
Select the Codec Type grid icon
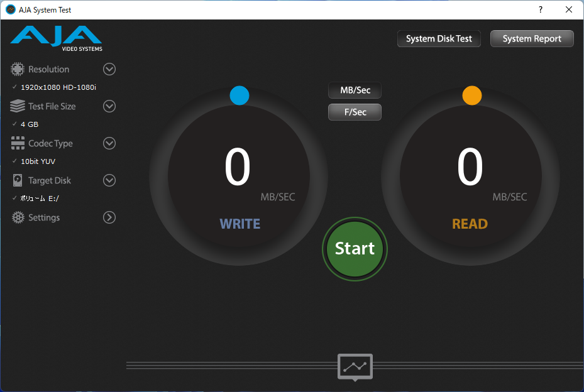point(18,143)
